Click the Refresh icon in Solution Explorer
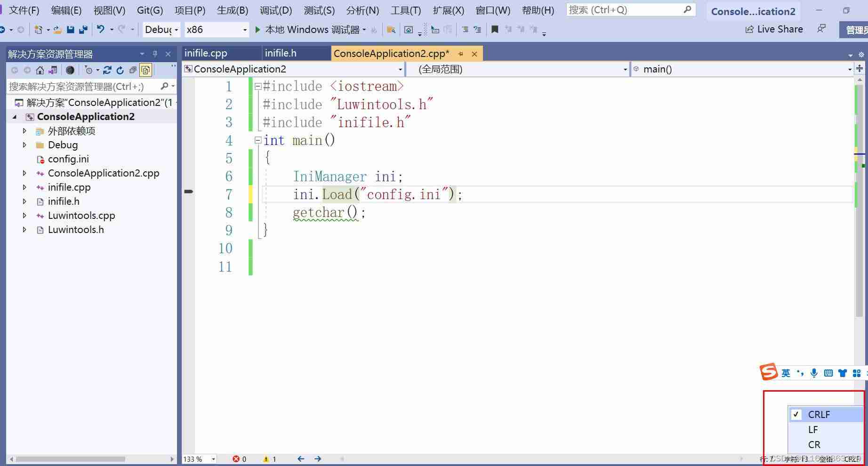The width and height of the screenshot is (868, 466). [120, 70]
